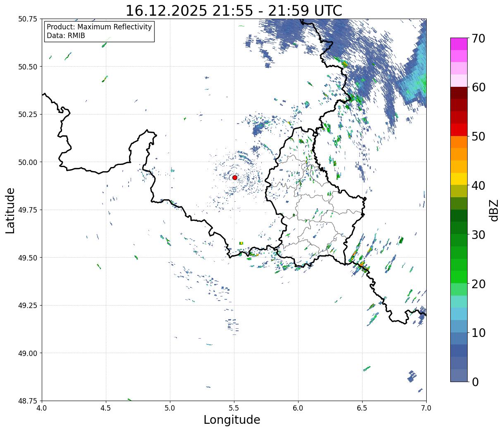Click the longitude tick label 7.0

[x=426, y=408]
